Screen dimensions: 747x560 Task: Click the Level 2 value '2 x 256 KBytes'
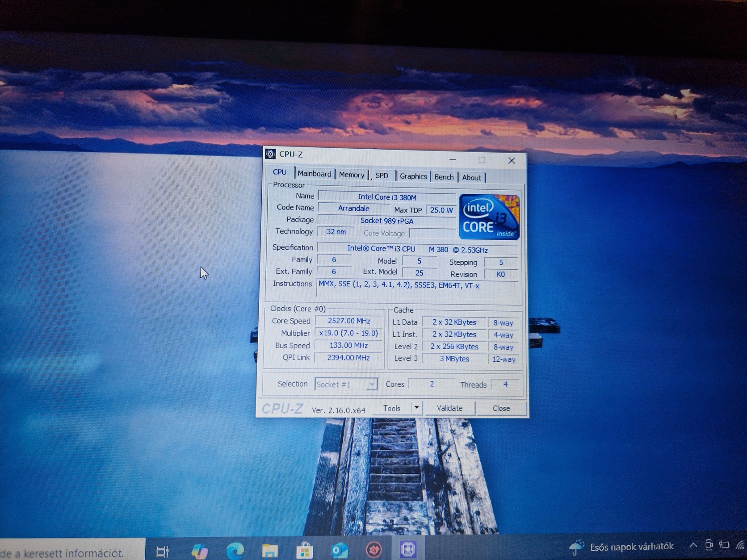pos(454,347)
